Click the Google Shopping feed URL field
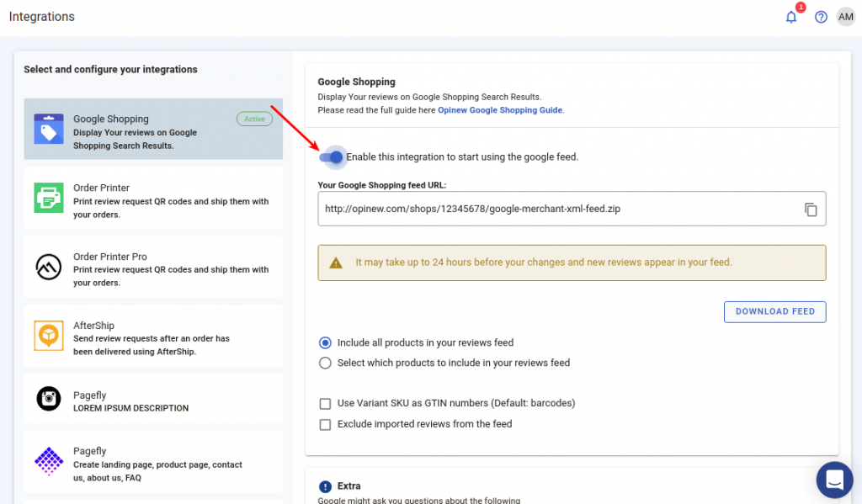Image resolution: width=862 pixels, height=504 pixels. [572, 209]
